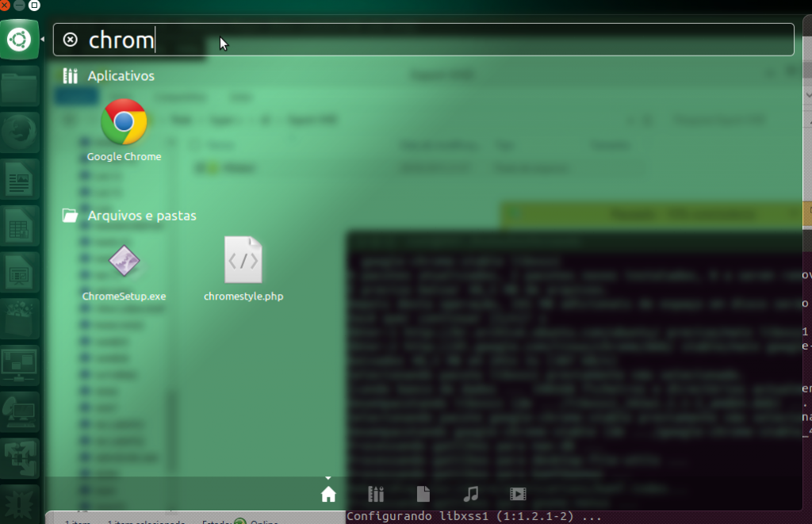Viewport: 812px width, 524px height.
Task: Clear the Dash search text
Action: [71, 40]
